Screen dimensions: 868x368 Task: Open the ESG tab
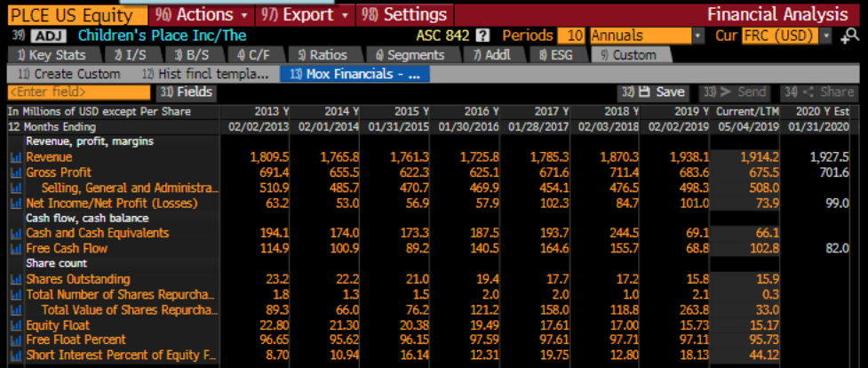(558, 55)
